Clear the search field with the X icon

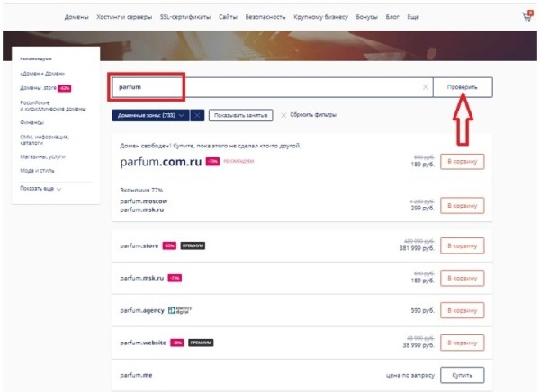click(x=425, y=87)
